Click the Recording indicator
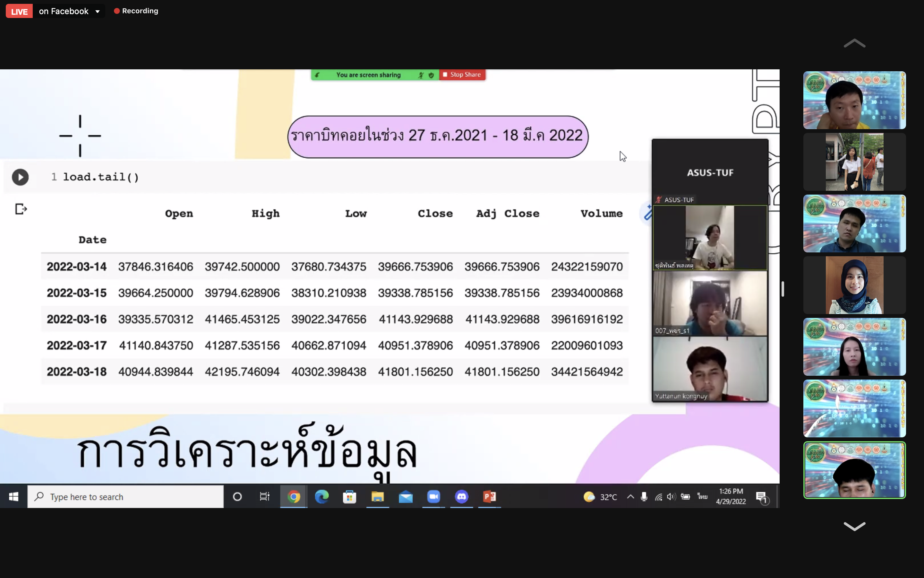924x578 pixels. (136, 11)
